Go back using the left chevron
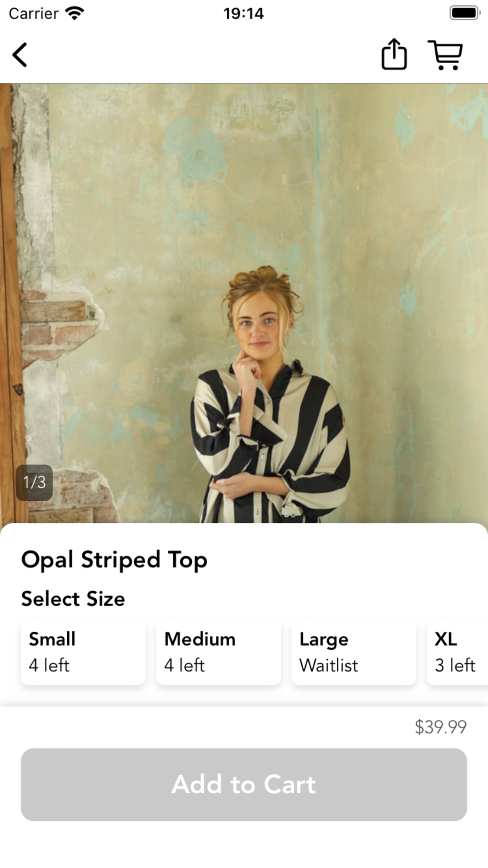 pyautogui.click(x=20, y=55)
